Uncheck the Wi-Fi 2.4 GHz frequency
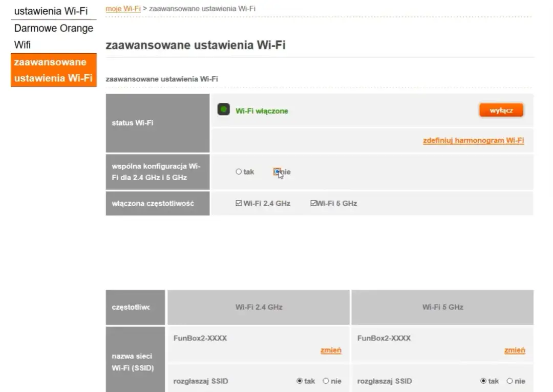553x392 pixels. (x=238, y=203)
